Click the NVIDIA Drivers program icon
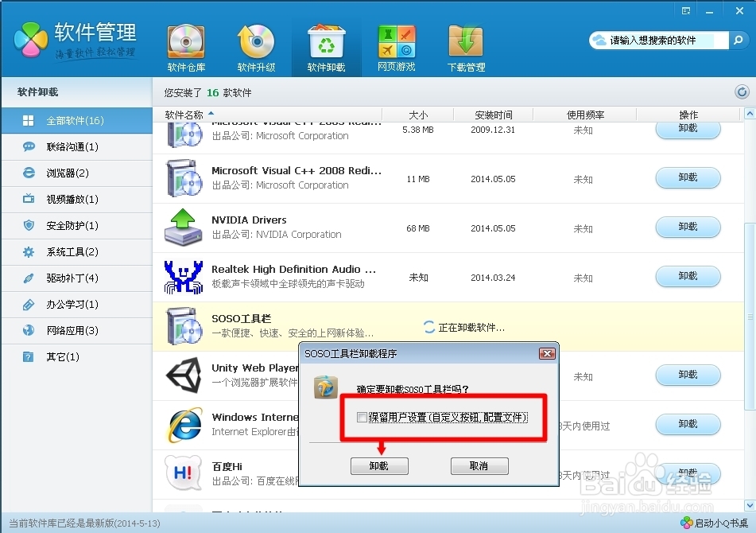Image resolution: width=756 pixels, height=533 pixels. pyautogui.click(x=182, y=227)
